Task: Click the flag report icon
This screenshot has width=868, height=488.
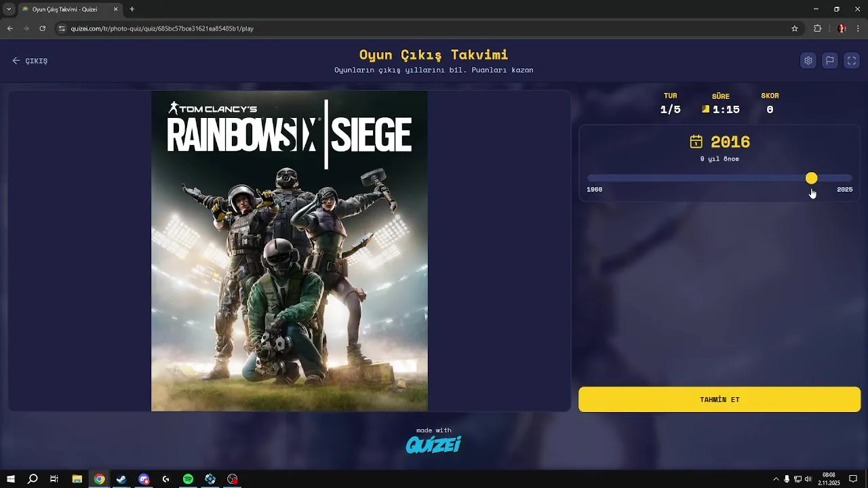Action: 829,60
